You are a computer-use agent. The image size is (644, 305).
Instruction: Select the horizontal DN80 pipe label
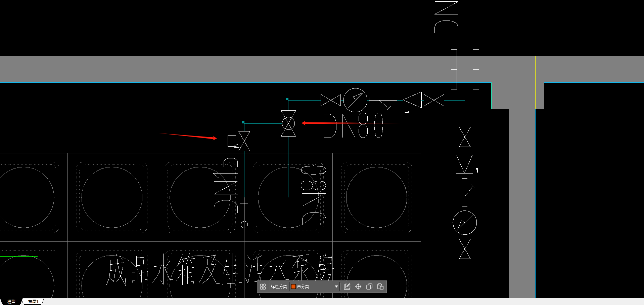click(353, 125)
